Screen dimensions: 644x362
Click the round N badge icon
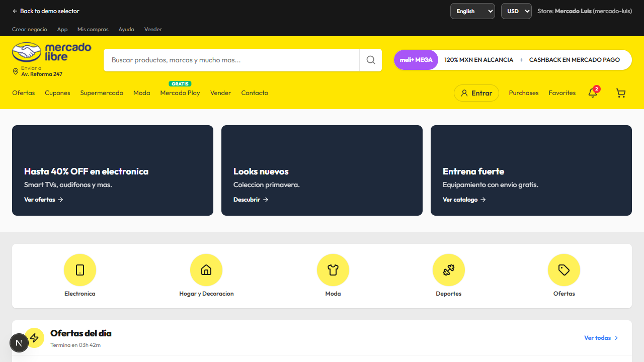[x=19, y=343]
